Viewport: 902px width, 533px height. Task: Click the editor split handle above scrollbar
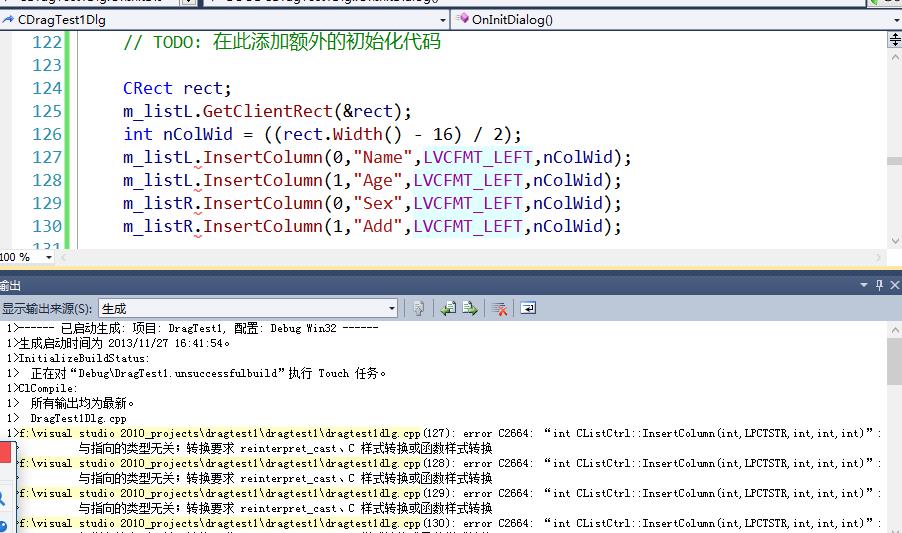[895, 39]
